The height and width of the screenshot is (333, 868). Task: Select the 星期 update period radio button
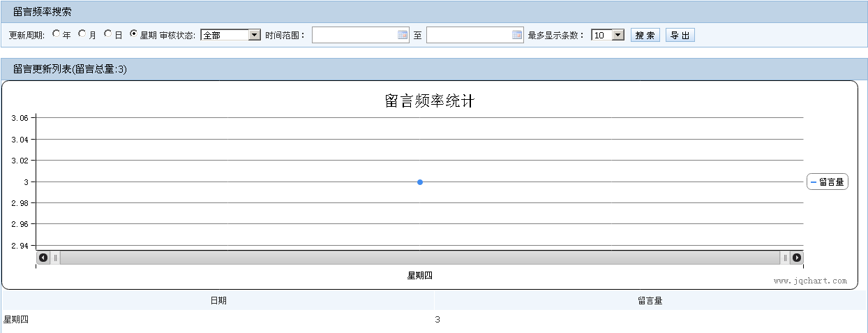click(x=134, y=34)
